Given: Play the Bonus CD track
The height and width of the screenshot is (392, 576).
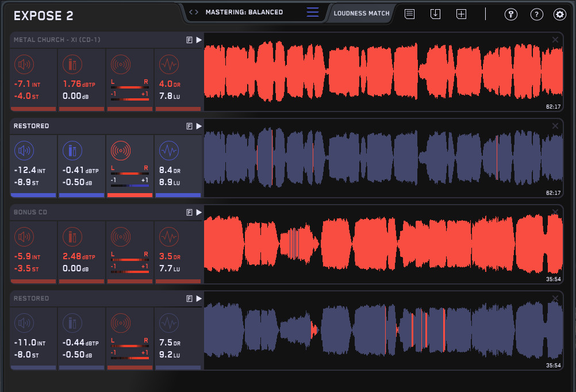Looking at the screenshot, I should click(x=199, y=212).
